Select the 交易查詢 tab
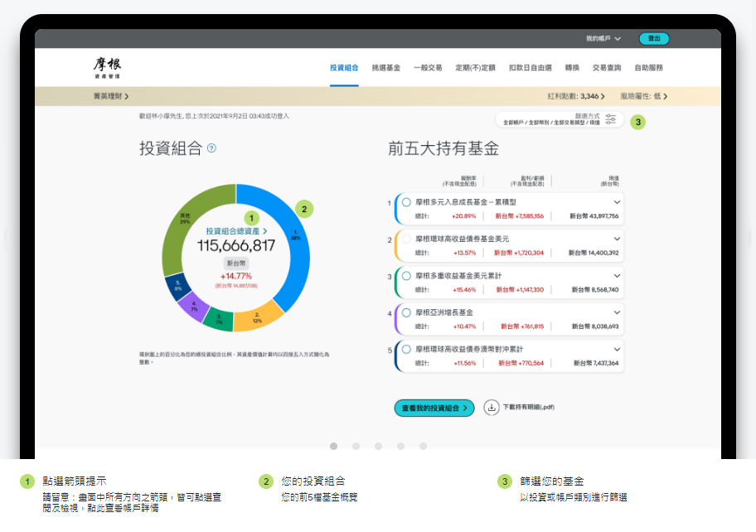Viewport: 756px width, 532px height. [607, 68]
